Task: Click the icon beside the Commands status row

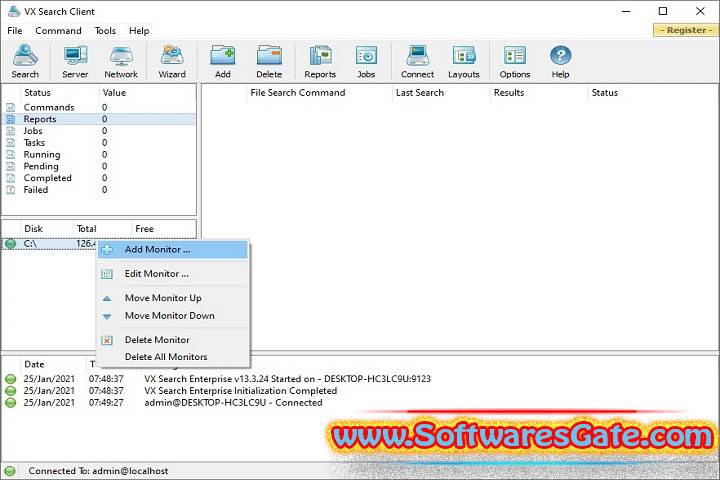Action: 11,107
